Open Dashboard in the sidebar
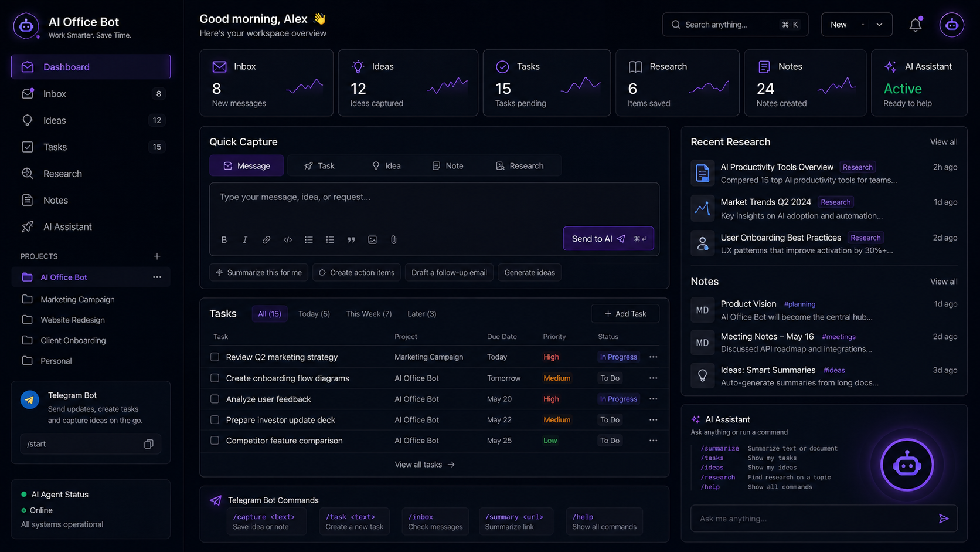Image resolution: width=980 pixels, height=552 pixels. (91, 67)
